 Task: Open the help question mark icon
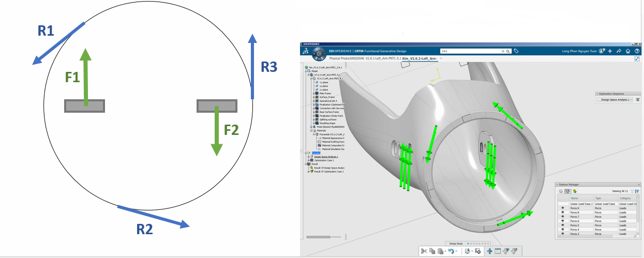[637, 51]
